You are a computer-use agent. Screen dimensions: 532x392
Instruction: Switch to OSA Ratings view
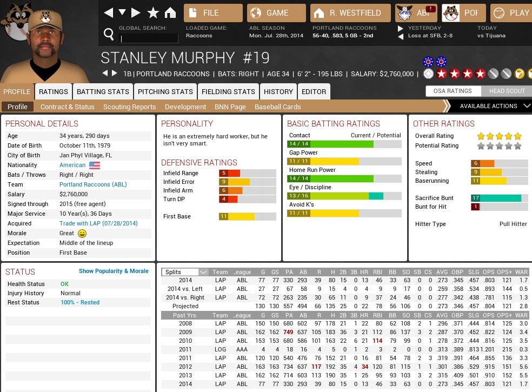coord(453,91)
